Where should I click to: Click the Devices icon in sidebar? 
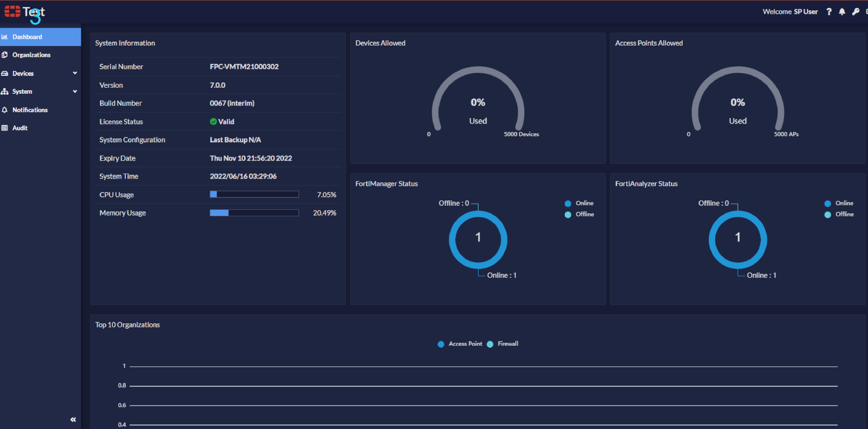pyautogui.click(x=5, y=73)
